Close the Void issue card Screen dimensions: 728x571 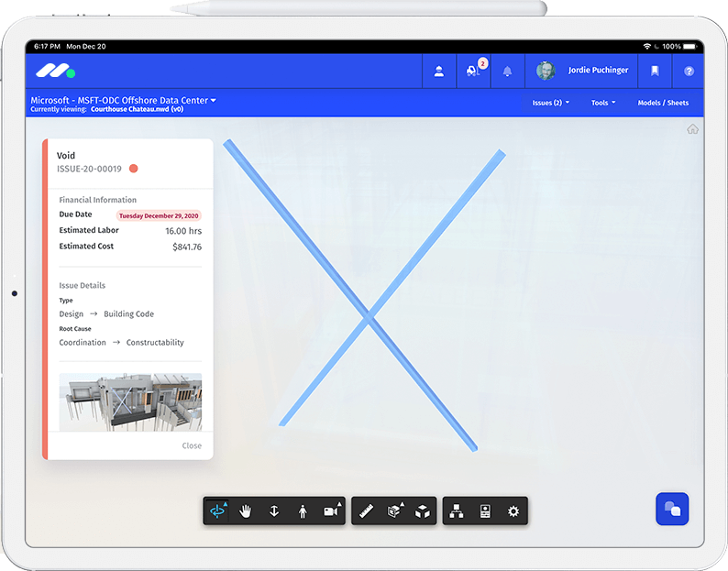point(192,445)
